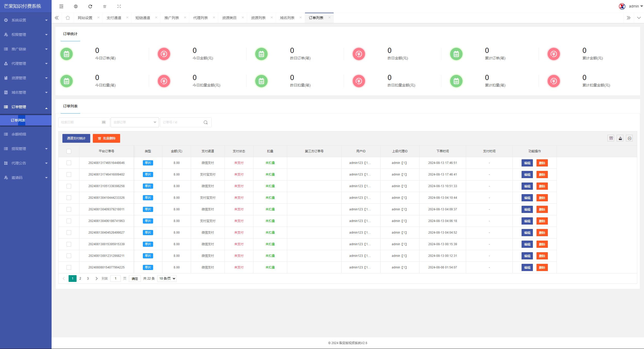The height and width of the screenshot is (349, 644).
Task: Delete the order placed 10:51:33
Action: point(542,186)
